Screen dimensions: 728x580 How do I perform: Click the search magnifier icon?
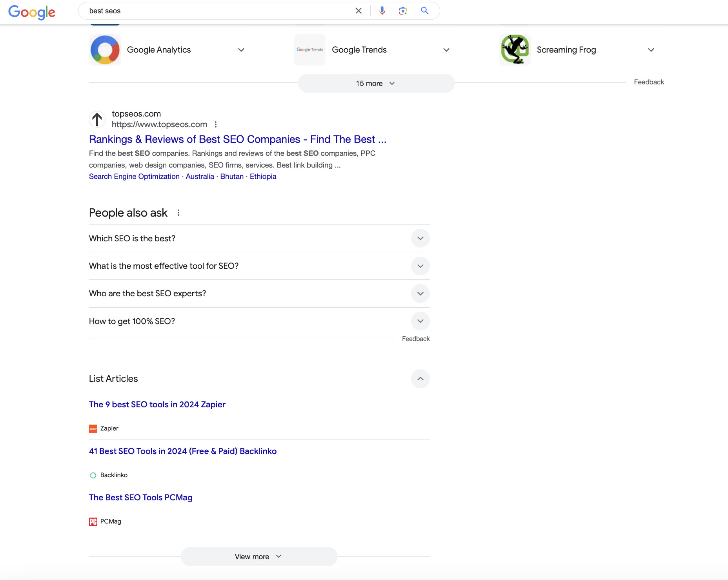point(424,11)
